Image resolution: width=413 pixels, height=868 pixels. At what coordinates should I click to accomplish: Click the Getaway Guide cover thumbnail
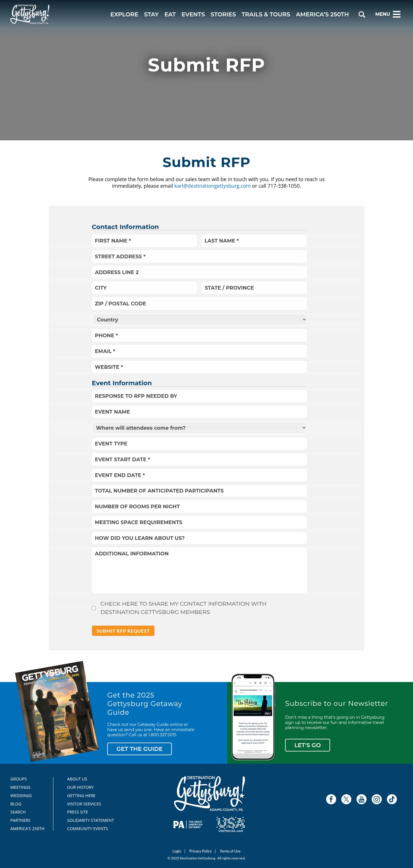point(56,711)
